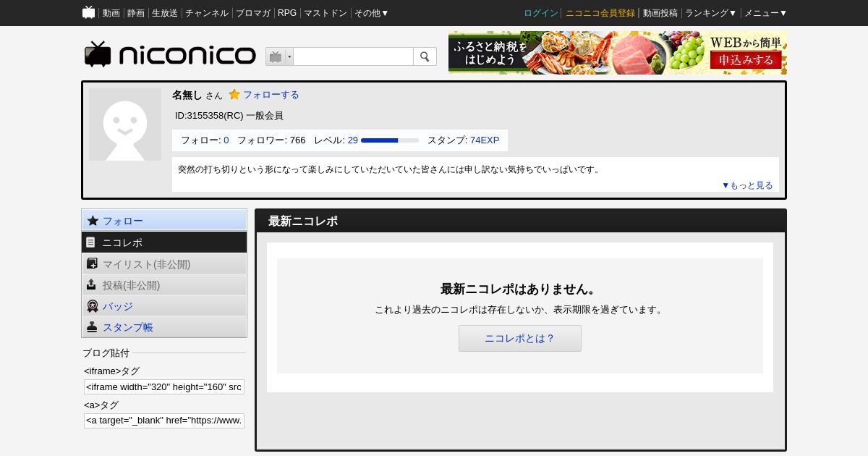The height and width of the screenshot is (456, 868).
Task: Click the ニコレポとは？ button
Action: click(520, 338)
